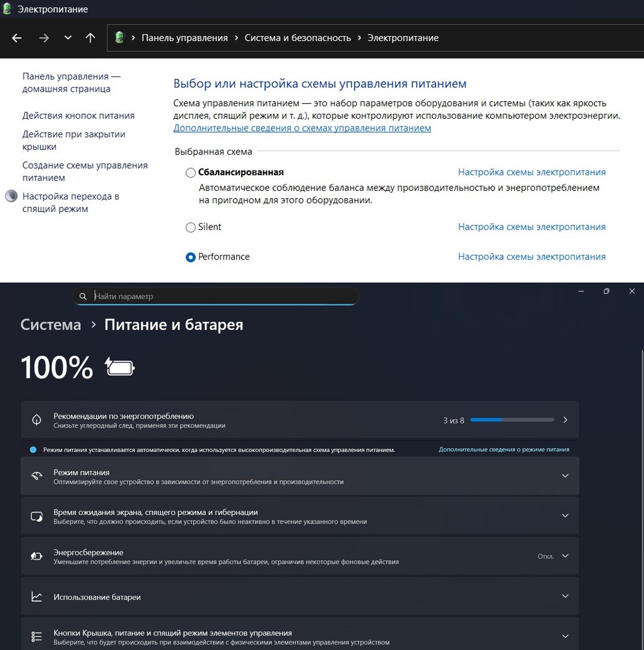Click the power mode gauge icon
Screen dimensions: 644x650
37,476
